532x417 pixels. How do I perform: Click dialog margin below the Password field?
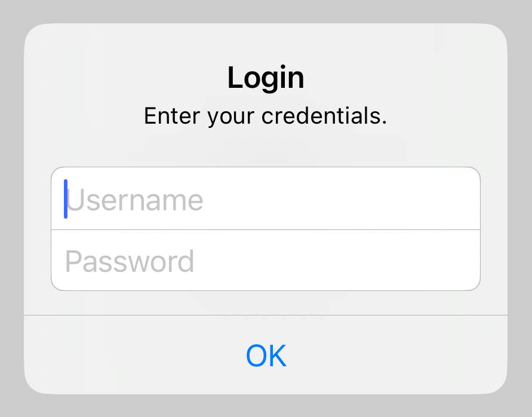coord(266,302)
